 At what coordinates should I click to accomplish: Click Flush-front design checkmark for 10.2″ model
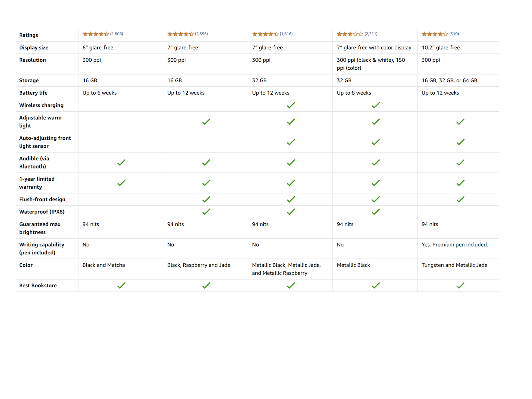coord(460,199)
